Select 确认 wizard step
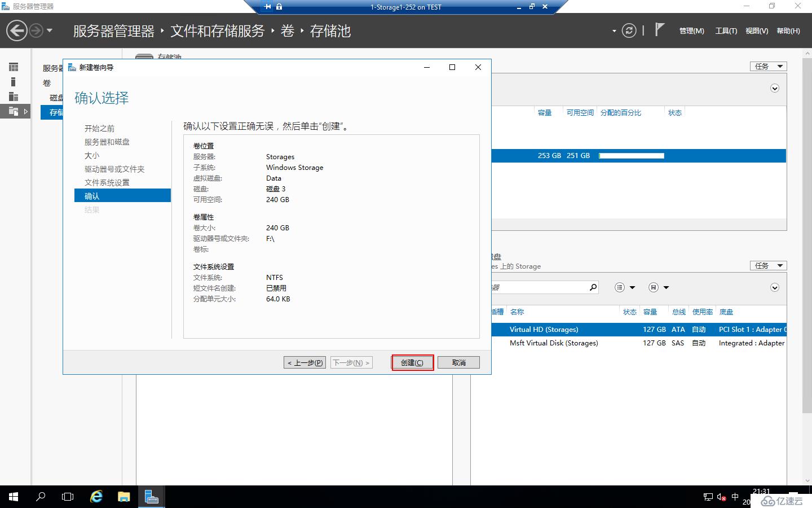This screenshot has width=812, height=508. click(122, 195)
